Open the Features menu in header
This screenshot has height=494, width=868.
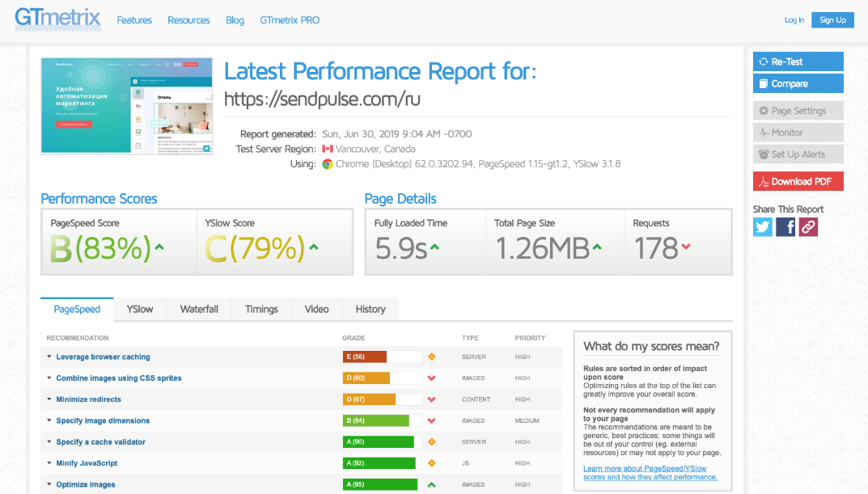(134, 20)
